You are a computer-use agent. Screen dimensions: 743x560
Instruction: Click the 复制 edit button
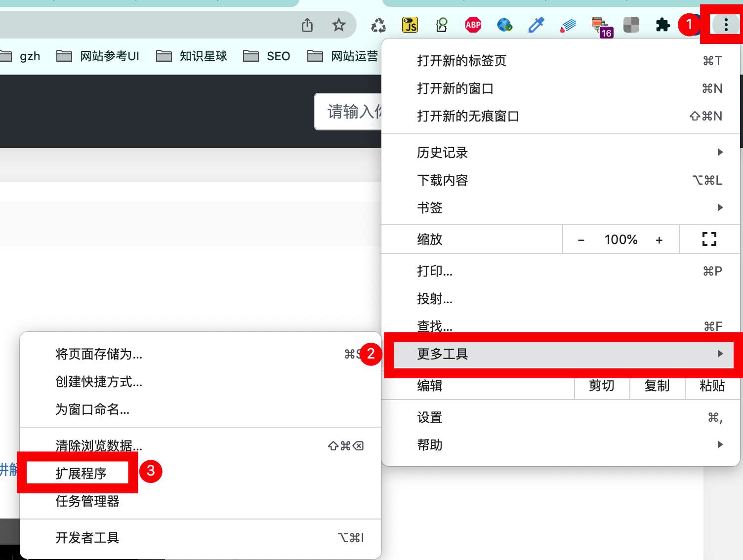pyautogui.click(x=657, y=387)
